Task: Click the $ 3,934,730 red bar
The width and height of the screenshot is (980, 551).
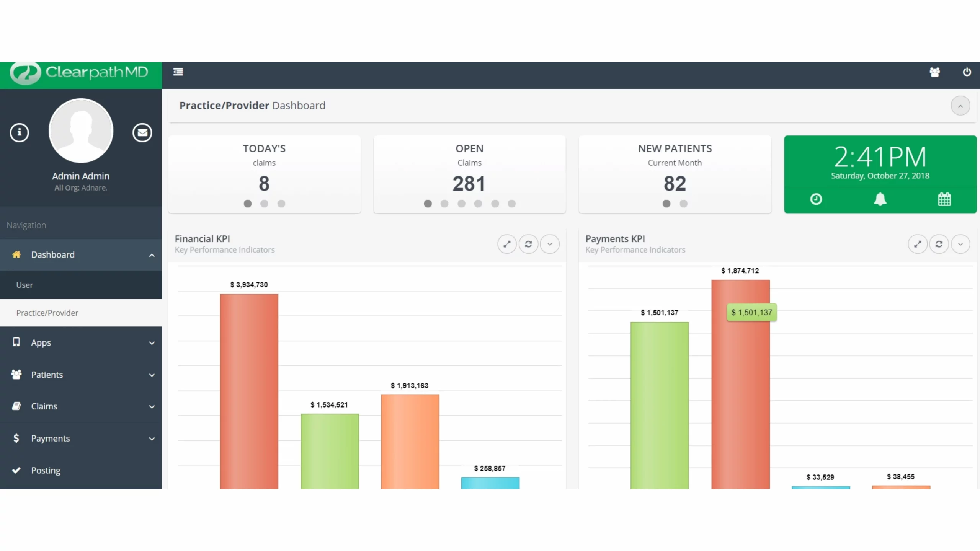Action: [x=249, y=390]
